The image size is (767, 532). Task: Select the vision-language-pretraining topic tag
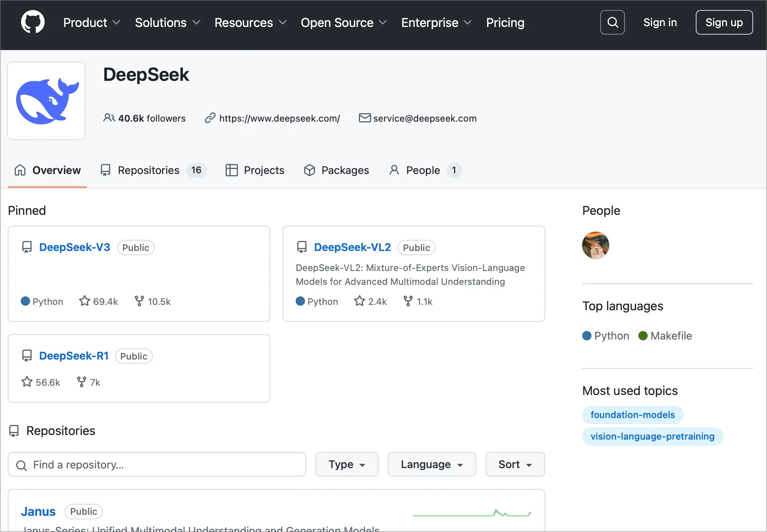[x=653, y=436]
